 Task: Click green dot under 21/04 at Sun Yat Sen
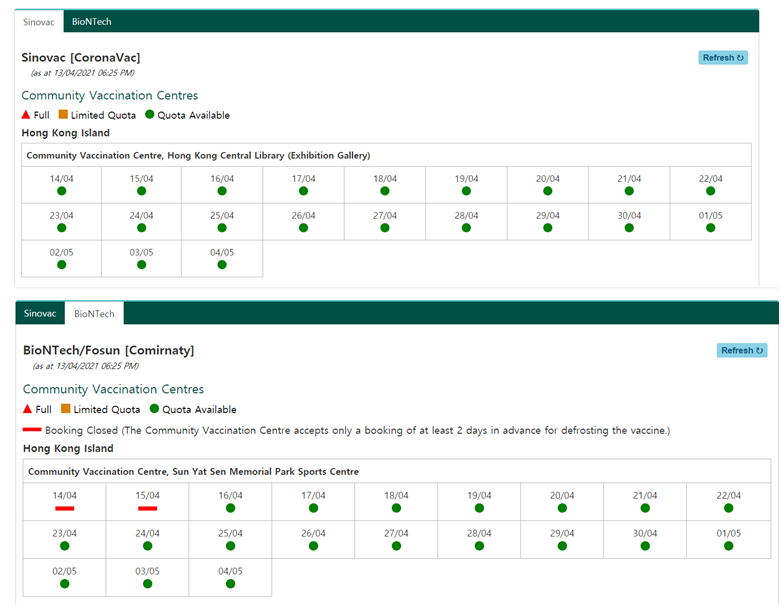[645, 508]
